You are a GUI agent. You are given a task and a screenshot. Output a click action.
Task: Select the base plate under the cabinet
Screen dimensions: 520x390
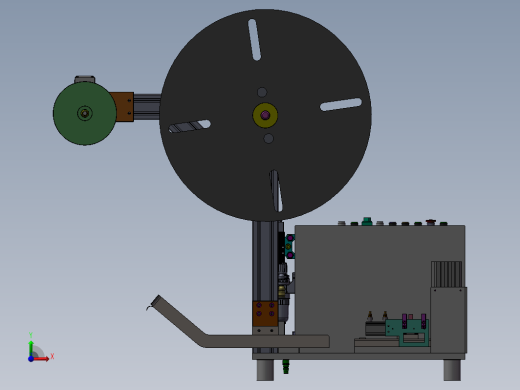click(359, 356)
